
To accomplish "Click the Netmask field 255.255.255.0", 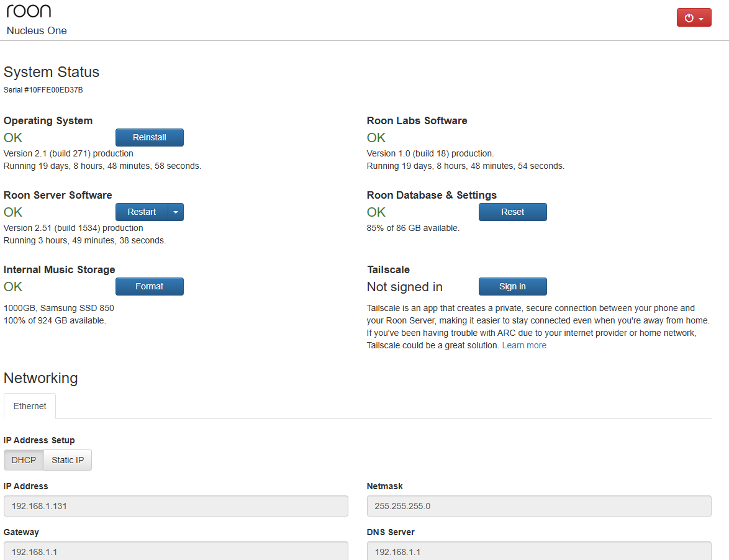I will click(539, 506).
